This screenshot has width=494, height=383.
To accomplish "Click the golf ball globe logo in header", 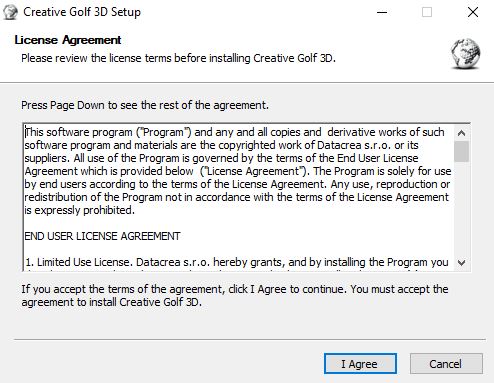I will click(466, 54).
